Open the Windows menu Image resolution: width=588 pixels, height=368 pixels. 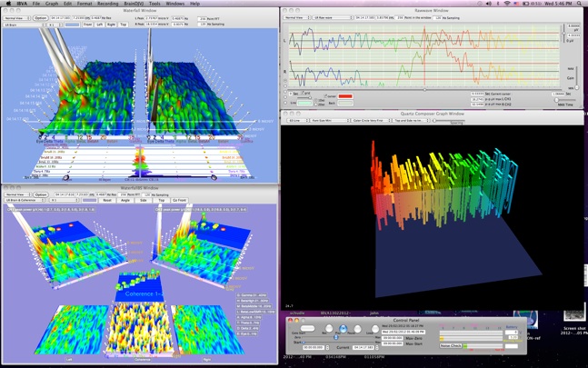point(175,4)
